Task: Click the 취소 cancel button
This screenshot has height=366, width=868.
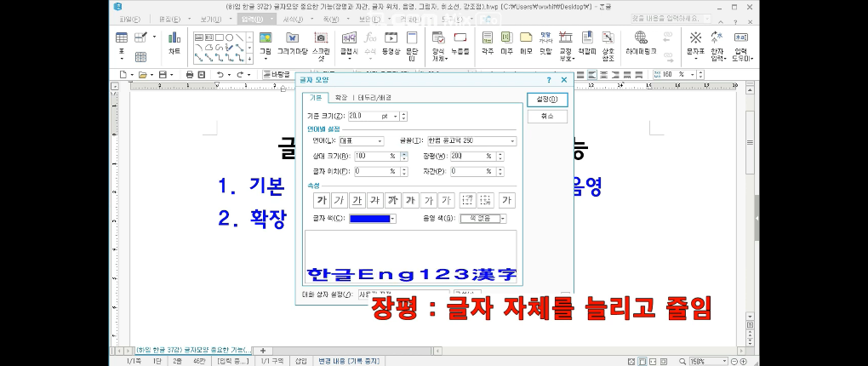Action: pos(546,116)
